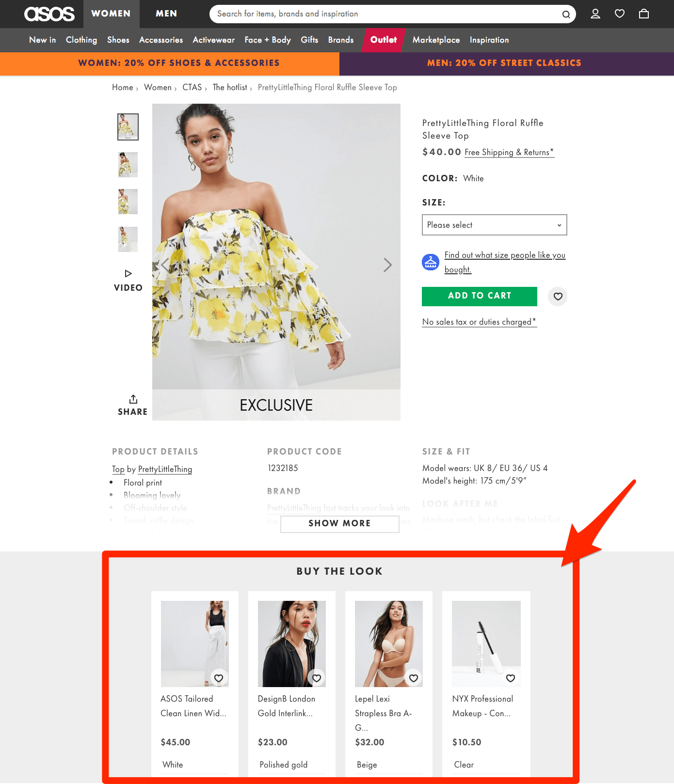Switch to the Men tab
Image resolution: width=674 pixels, height=784 pixels.
pos(166,14)
